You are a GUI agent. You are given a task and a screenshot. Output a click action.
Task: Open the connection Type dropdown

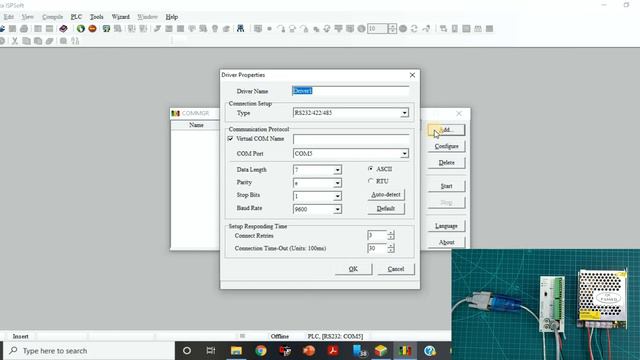(x=404, y=113)
